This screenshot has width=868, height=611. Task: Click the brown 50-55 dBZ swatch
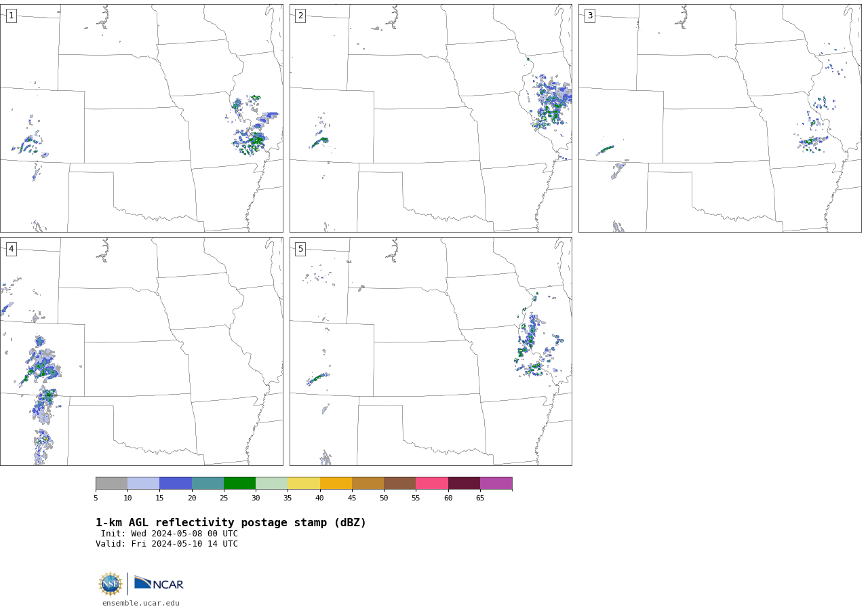[x=399, y=483]
